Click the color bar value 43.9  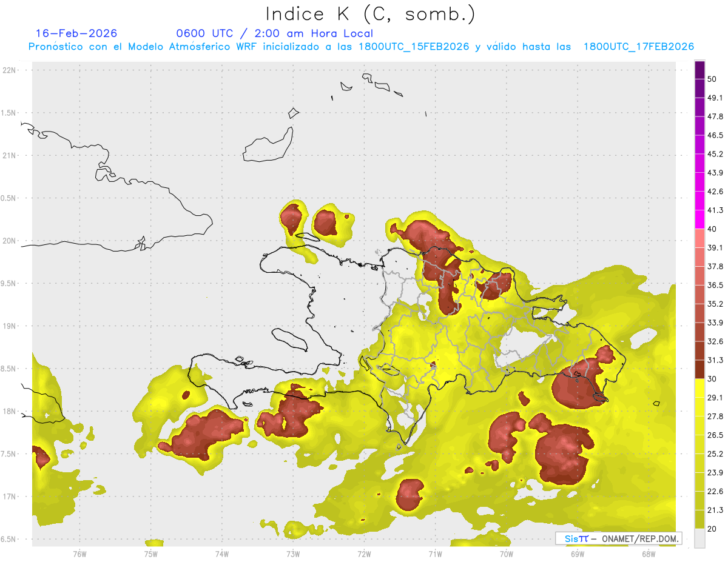tap(715, 173)
